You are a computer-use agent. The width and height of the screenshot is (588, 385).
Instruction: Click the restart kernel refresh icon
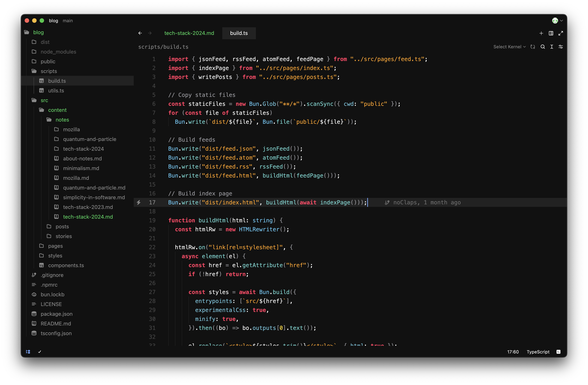[533, 47]
